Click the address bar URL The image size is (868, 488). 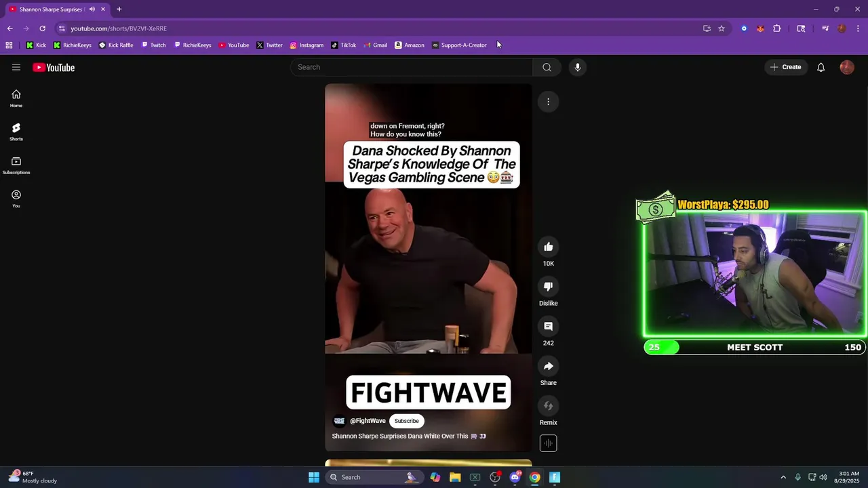[x=119, y=28]
